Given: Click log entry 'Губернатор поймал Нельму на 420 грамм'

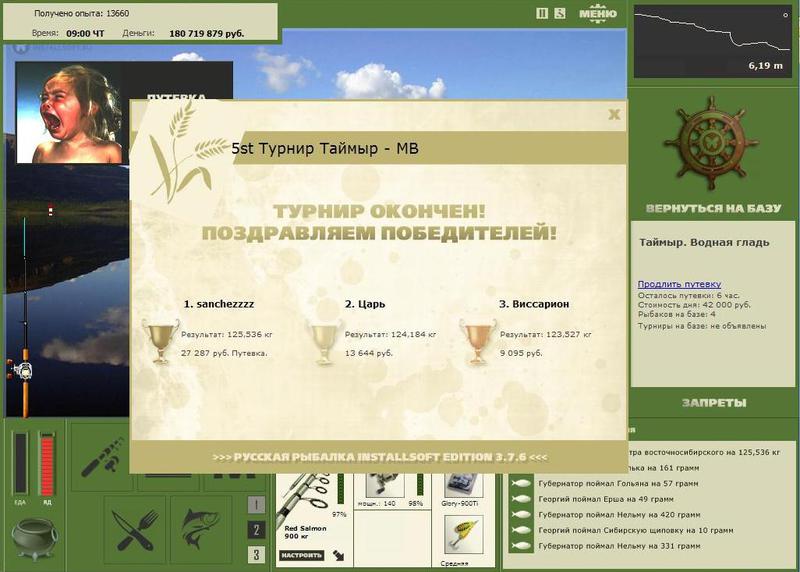Looking at the screenshot, I should click(619, 514).
